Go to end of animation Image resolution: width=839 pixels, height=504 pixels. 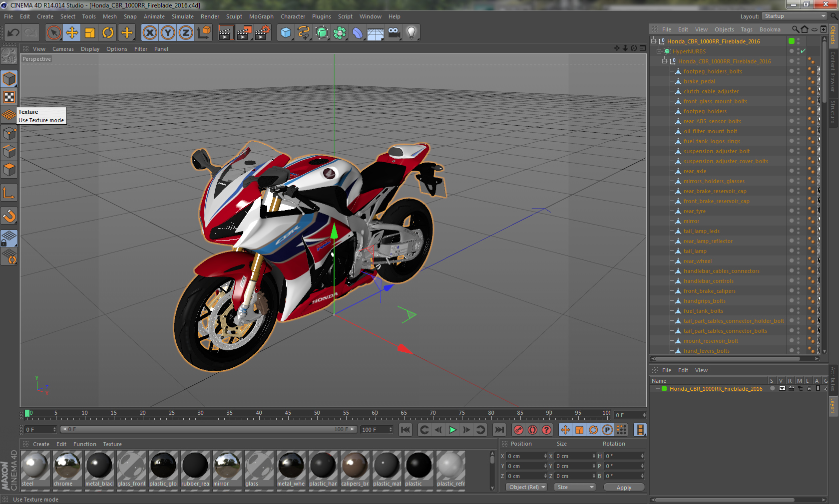pos(499,430)
